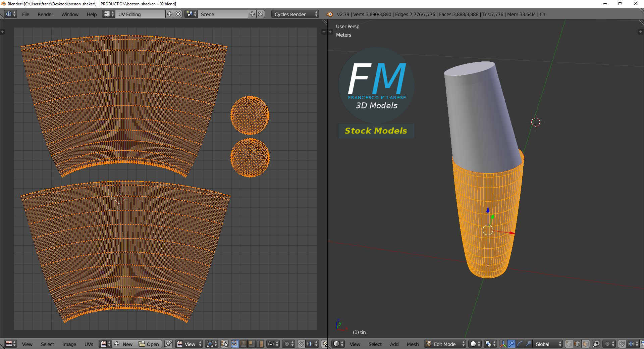The height and width of the screenshot is (349, 644).
Task: Open the Global transform orientation dropdown
Action: tap(547, 344)
